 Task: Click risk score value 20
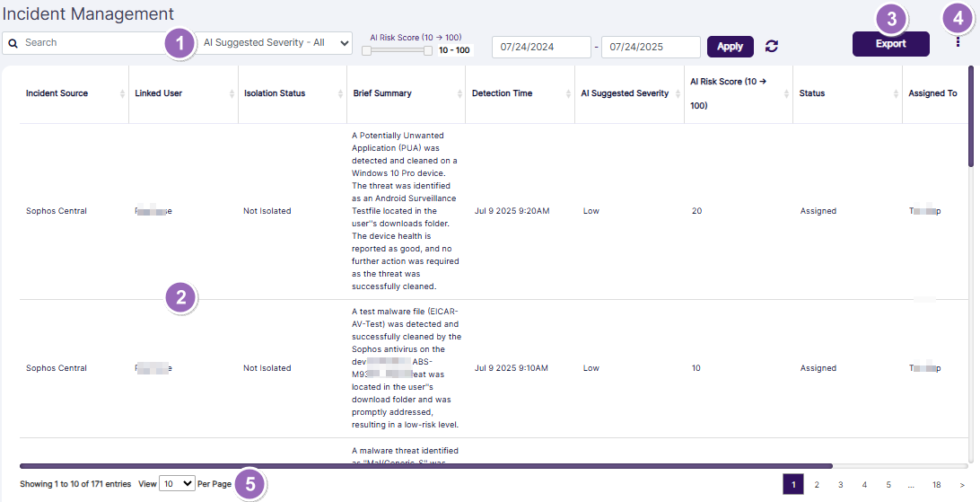(697, 211)
